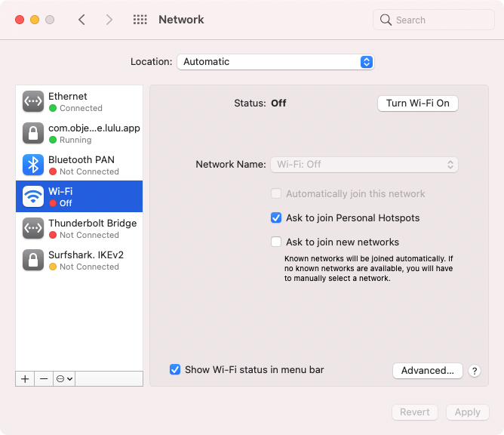
Task: Open Advanced Wi-Fi settings
Action: [x=428, y=371]
